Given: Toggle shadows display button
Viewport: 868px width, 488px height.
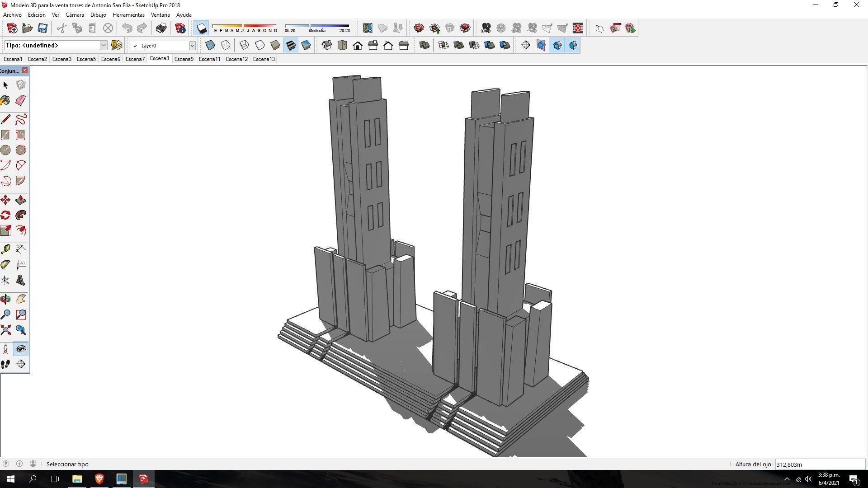Looking at the screenshot, I should [x=202, y=28].
